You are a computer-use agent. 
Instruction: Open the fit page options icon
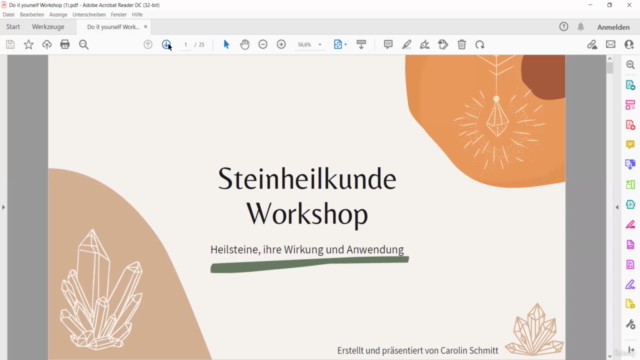(338, 44)
